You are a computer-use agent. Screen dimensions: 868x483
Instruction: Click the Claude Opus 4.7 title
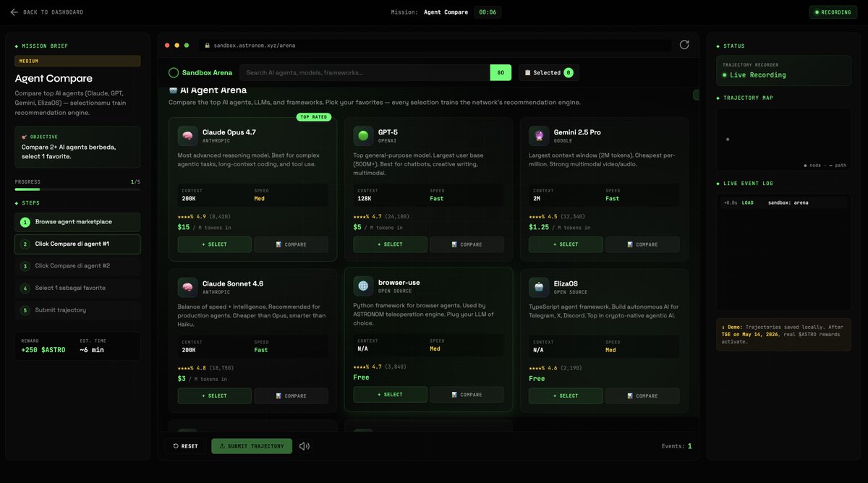(229, 132)
